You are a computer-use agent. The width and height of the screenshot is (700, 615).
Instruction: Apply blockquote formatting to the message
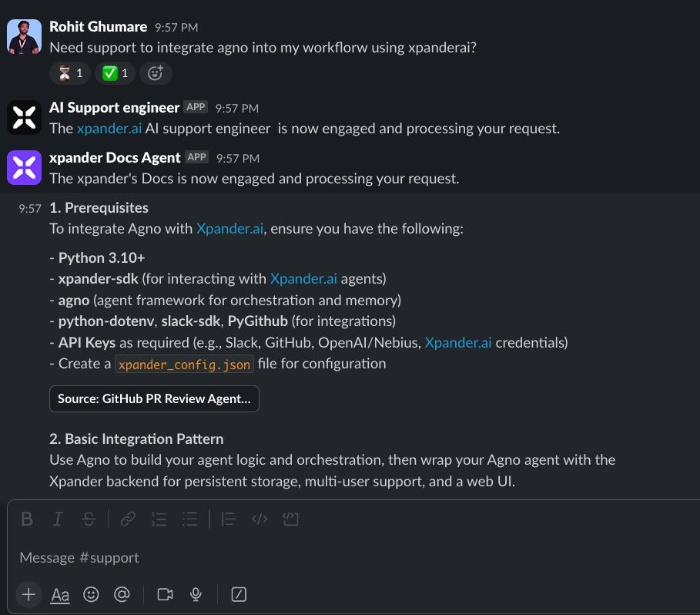(228, 519)
